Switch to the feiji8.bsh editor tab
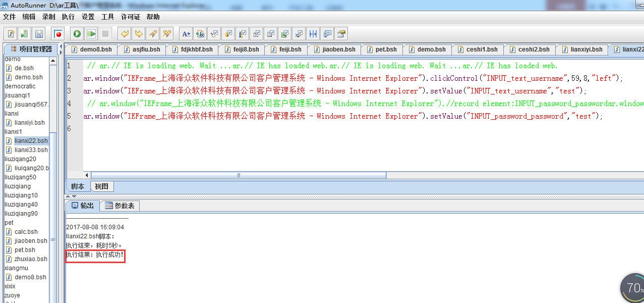 pos(242,49)
